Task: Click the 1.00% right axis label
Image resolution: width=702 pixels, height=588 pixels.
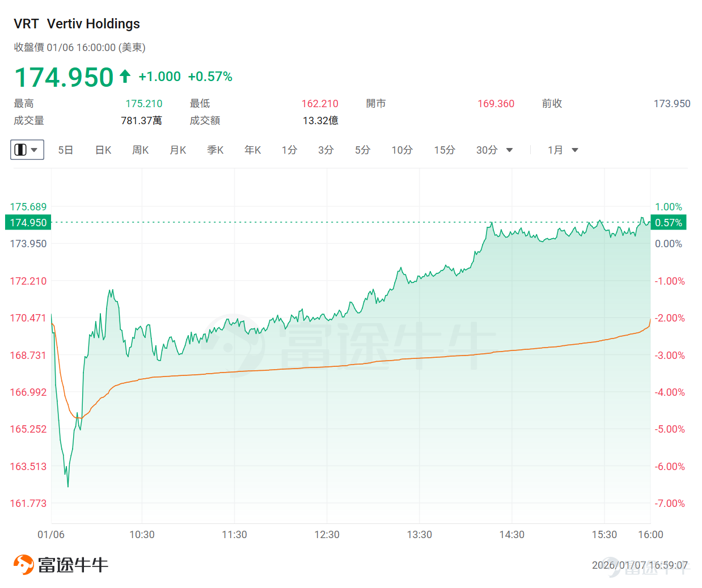Action: [x=669, y=207]
